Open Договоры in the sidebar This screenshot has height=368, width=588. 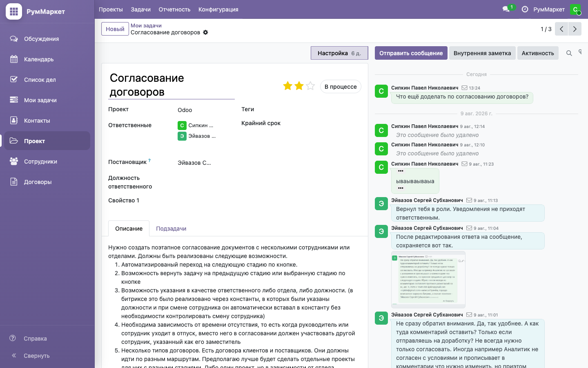(47, 182)
